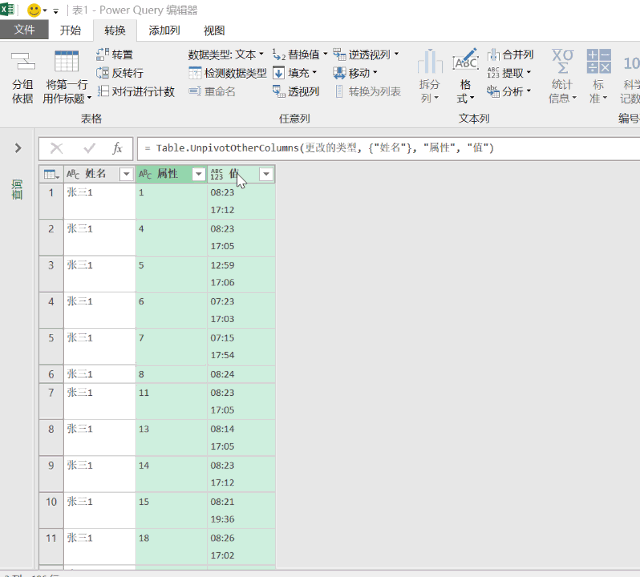640x577 pixels.
Task: Open the File (文件) tab
Action: pyautogui.click(x=24, y=30)
